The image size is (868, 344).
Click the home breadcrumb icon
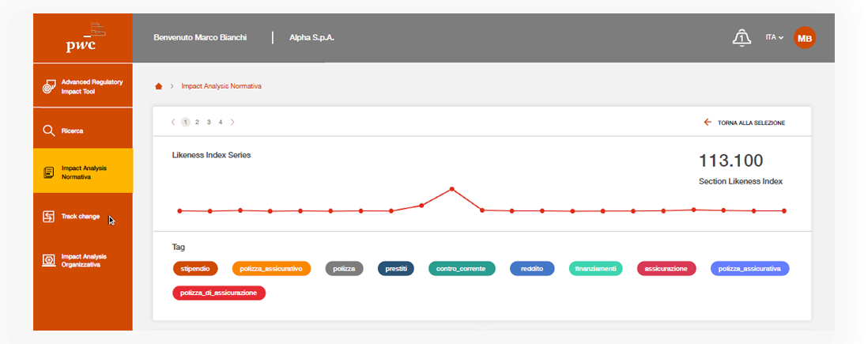pyautogui.click(x=158, y=85)
